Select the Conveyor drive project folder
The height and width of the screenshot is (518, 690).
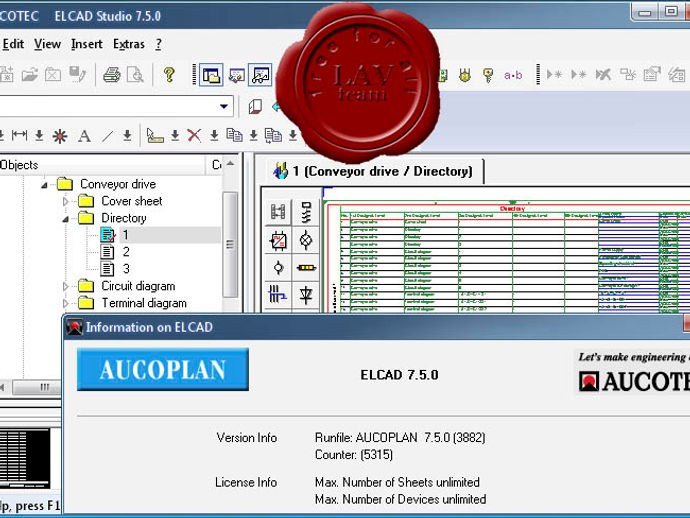tap(118, 184)
